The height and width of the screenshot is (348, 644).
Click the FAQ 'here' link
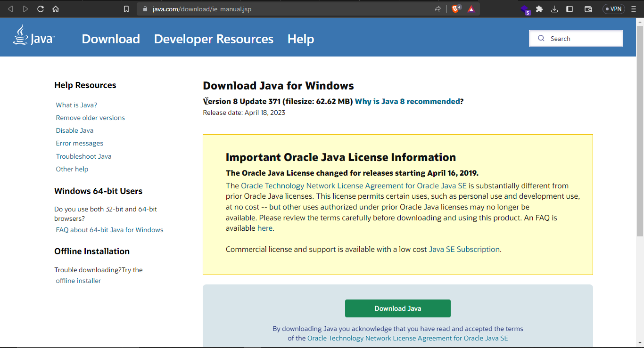point(264,228)
